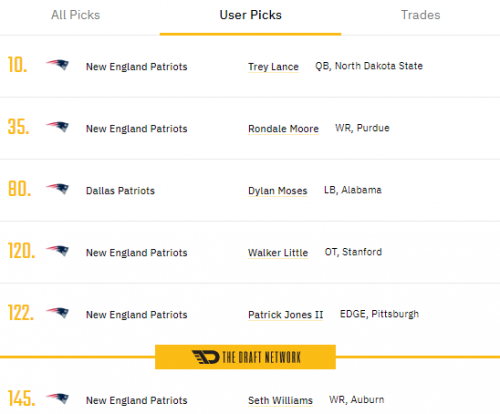
Task: Click the Patriots logo beside pick 120
Action: [x=57, y=251]
